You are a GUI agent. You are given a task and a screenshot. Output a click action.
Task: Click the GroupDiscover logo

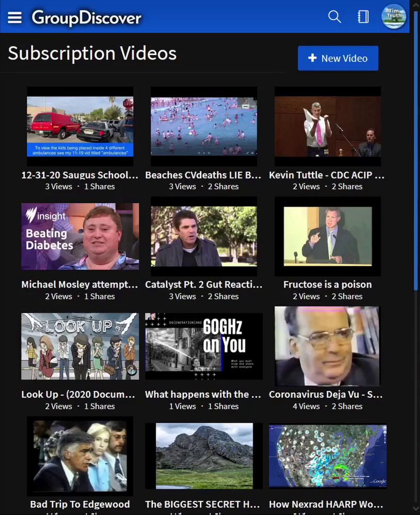pyautogui.click(x=86, y=18)
